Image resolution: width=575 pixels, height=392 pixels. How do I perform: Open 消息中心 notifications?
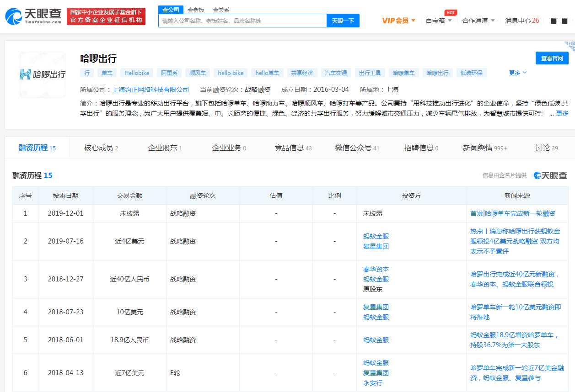coord(522,21)
